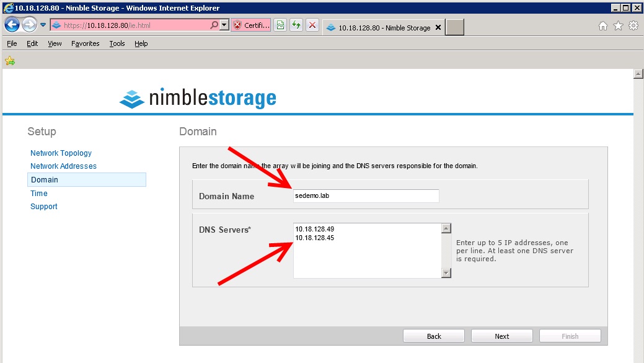Go to Time setup step

click(39, 193)
